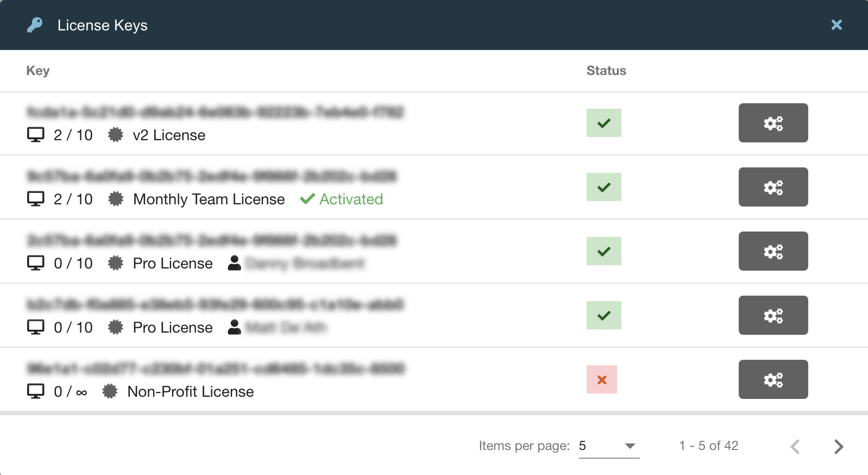Toggle green status check for Monthly Team License
This screenshot has width=868, height=475.
[x=604, y=187]
